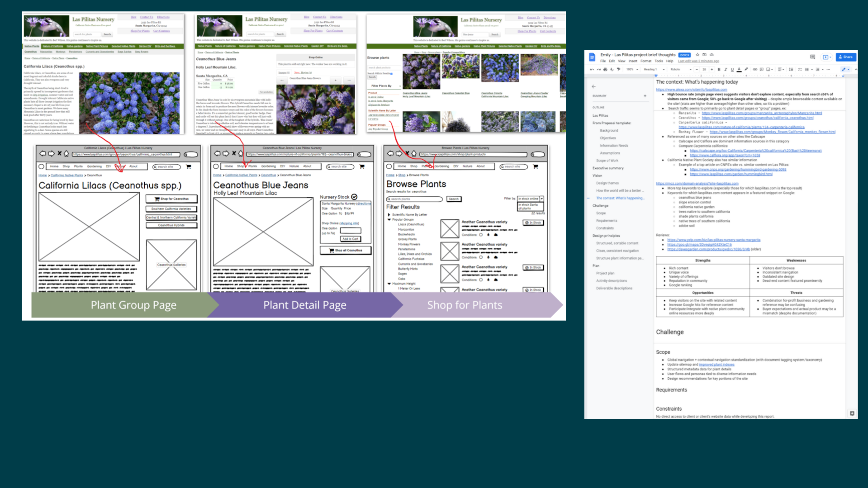
Task: Open the Insert menu
Action: coord(633,61)
